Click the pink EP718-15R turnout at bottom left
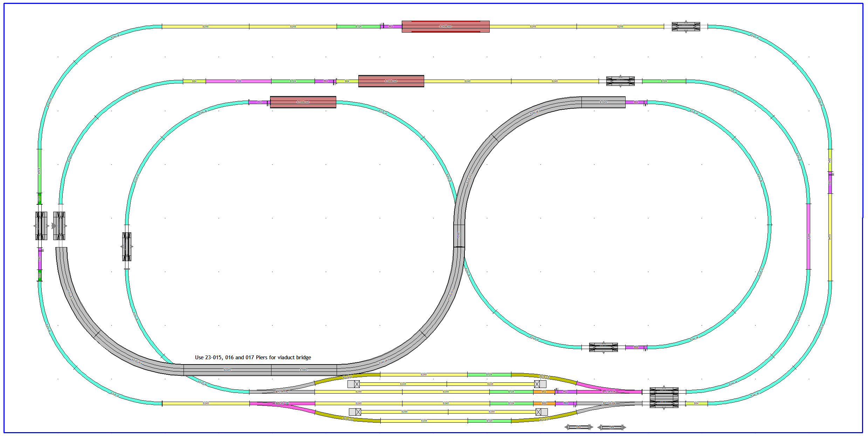This screenshot has height=436, width=868. pos(282,404)
